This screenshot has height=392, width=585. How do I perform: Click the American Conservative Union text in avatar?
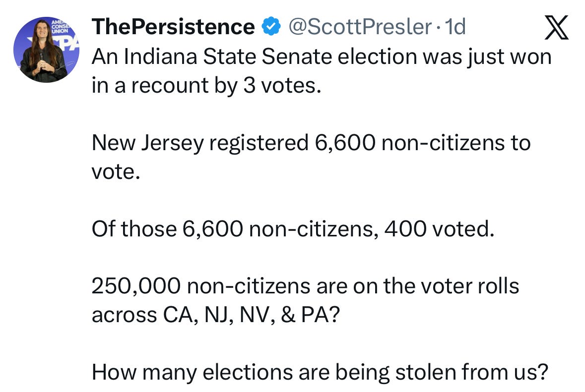pyautogui.click(x=60, y=27)
